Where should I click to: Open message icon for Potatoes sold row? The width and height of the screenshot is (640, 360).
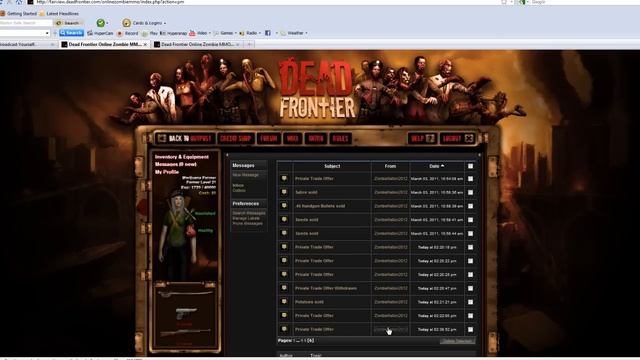(x=284, y=302)
